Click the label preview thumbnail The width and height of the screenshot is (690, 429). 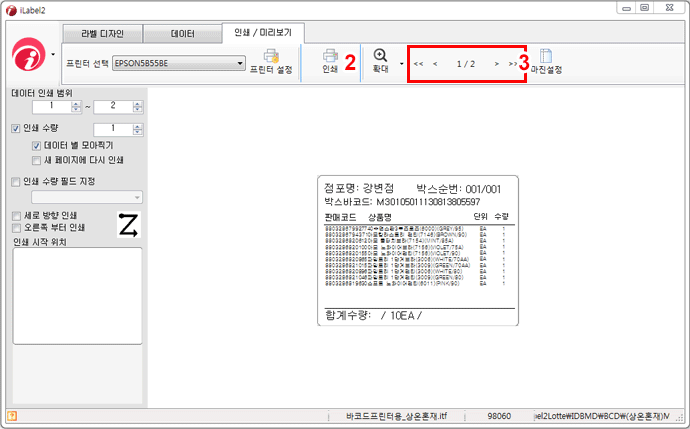coord(418,251)
